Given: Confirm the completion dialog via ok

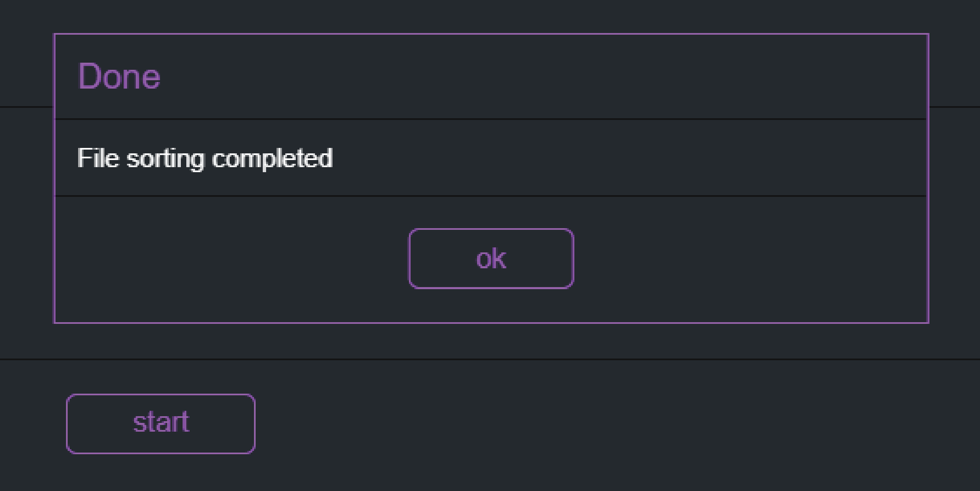Looking at the screenshot, I should pos(491,259).
